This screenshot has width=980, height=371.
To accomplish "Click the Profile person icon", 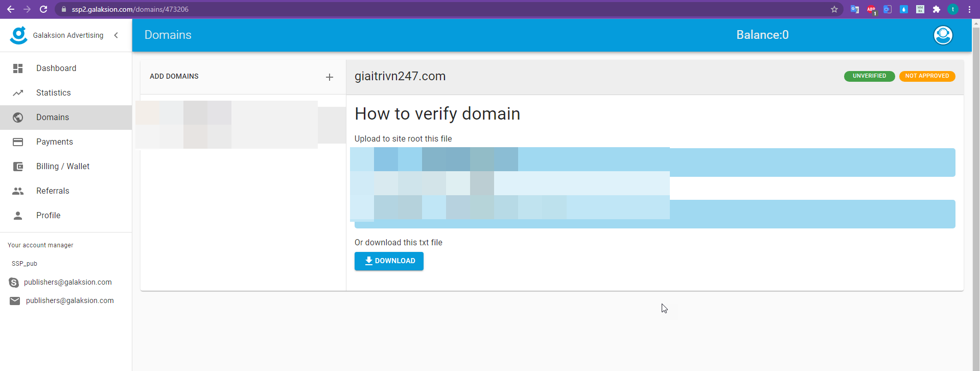I will click(x=18, y=216).
